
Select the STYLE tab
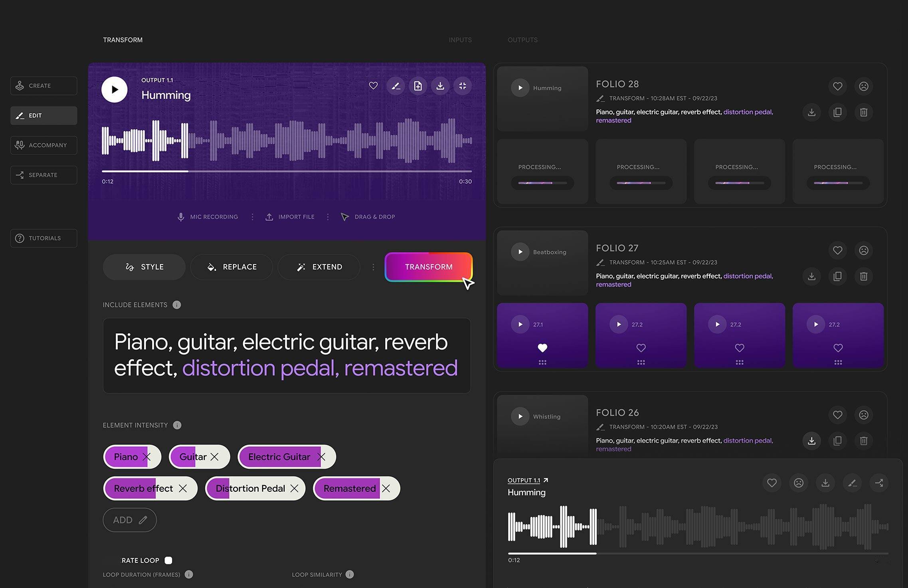144,266
